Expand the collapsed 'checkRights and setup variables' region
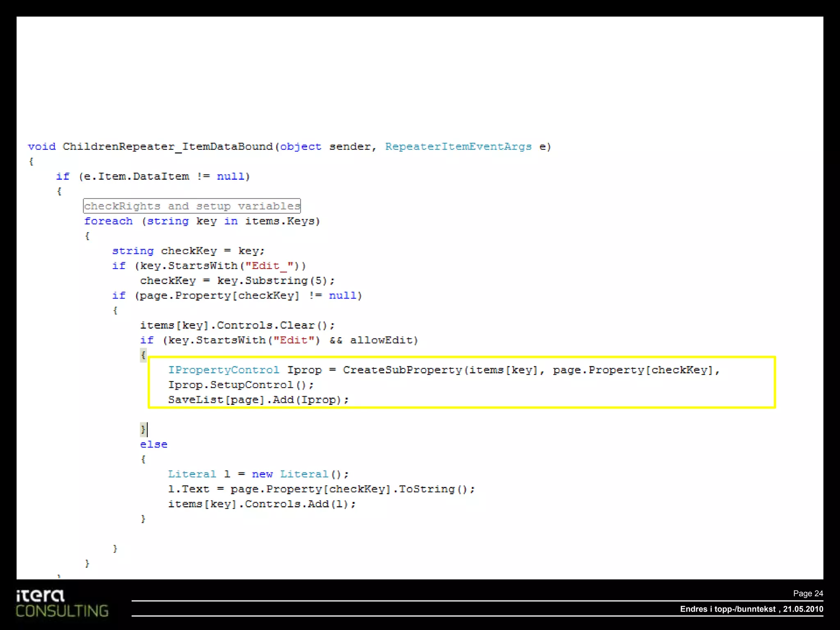Viewport: 840px width, 630px height. pyautogui.click(x=192, y=206)
